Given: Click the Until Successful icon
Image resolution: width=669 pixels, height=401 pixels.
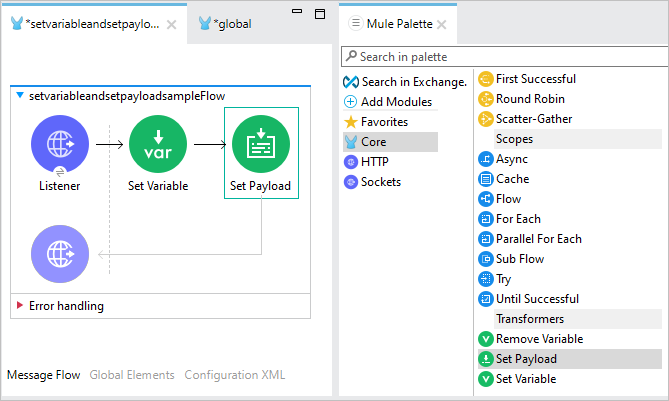Looking at the screenshot, I should coord(486,299).
